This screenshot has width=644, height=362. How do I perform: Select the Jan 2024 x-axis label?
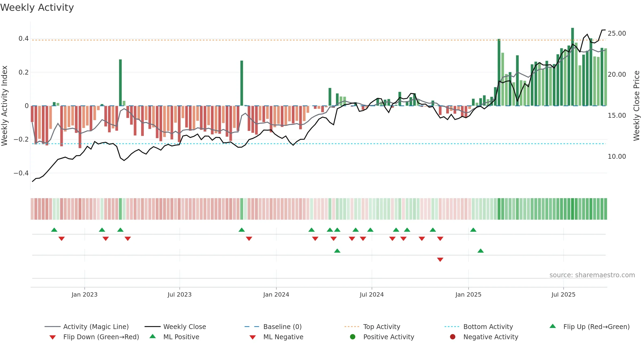(276, 294)
